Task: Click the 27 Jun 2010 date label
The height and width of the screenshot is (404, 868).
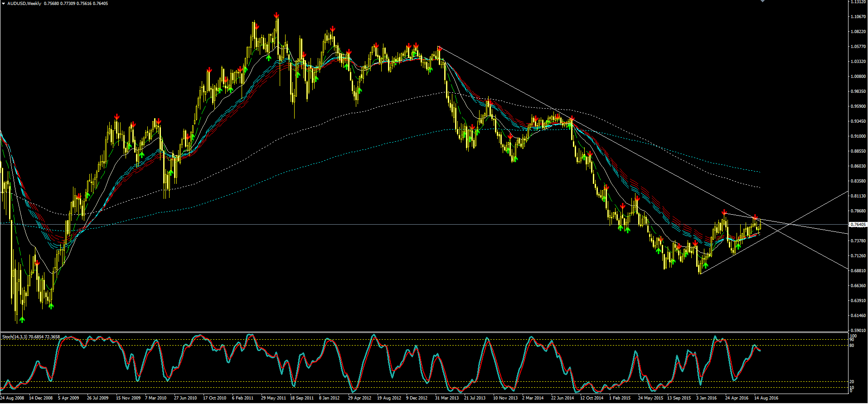Action: [x=185, y=398]
